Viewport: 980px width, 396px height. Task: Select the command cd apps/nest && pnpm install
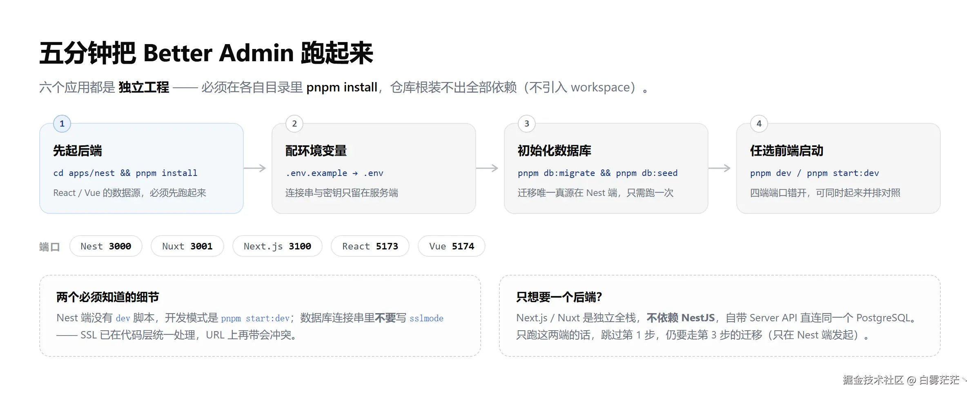(x=125, y=173)
